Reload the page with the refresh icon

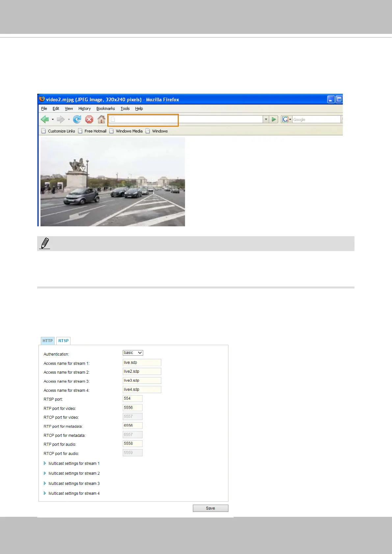77,119
